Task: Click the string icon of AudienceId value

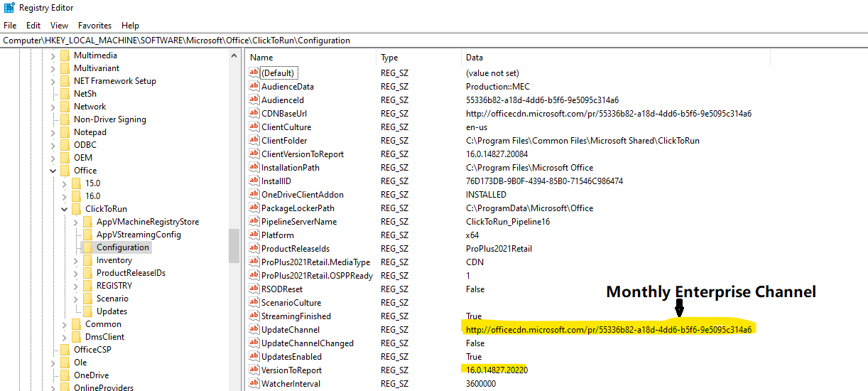Action: 254,100
